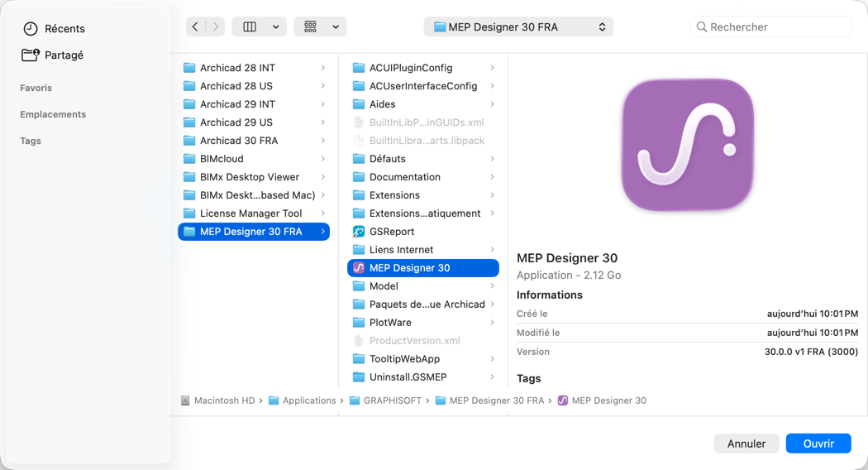
Task: Expand the MEP Designer 30 FRA chevron
Action: (x=322, y=232)
